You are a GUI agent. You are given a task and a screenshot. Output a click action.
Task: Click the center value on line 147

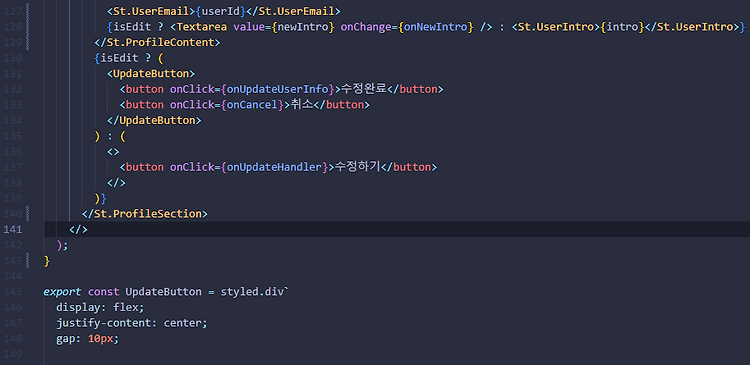coord(182,323)
